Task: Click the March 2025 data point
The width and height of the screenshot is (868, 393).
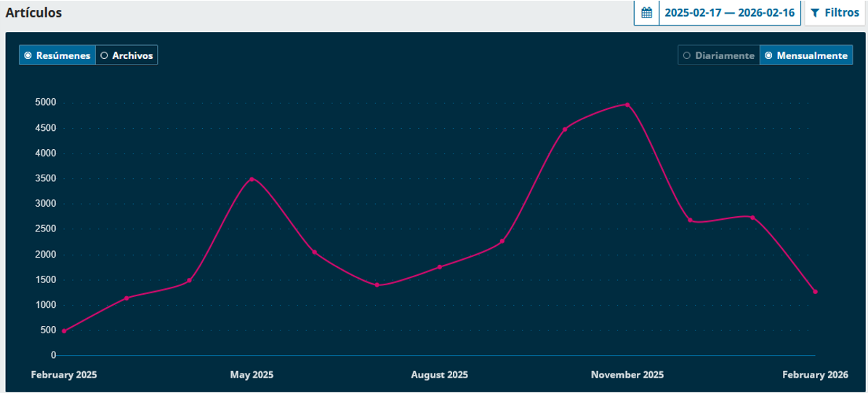Action: [x=126, y=298]
